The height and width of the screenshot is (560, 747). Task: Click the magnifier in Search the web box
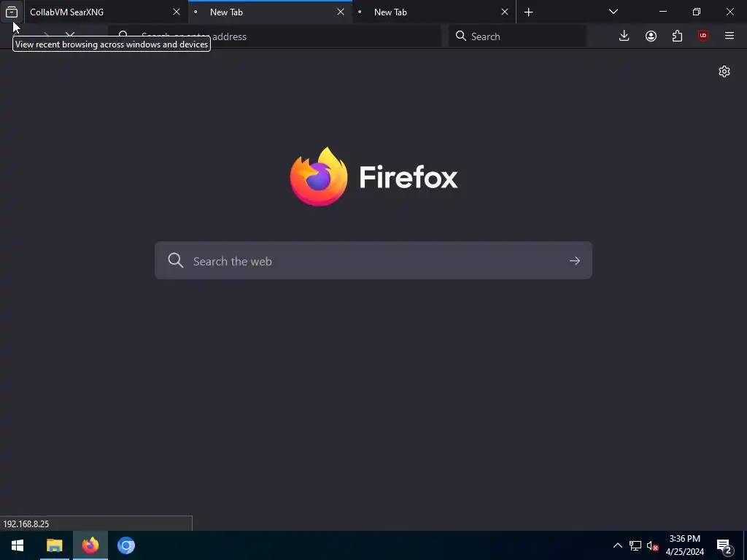pos(175,260)
